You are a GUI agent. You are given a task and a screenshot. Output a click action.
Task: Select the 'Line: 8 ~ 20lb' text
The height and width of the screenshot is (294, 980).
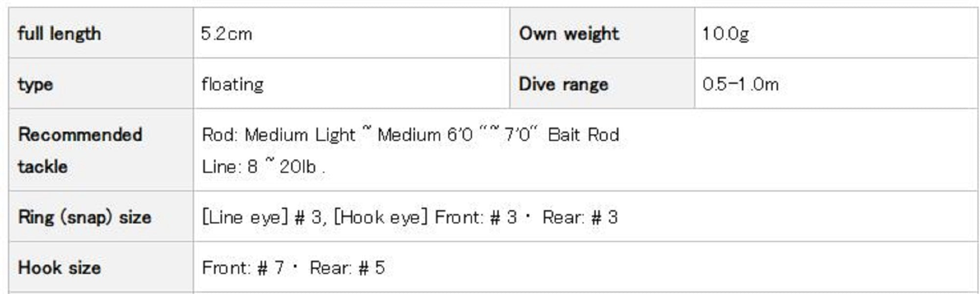point(260,167)
